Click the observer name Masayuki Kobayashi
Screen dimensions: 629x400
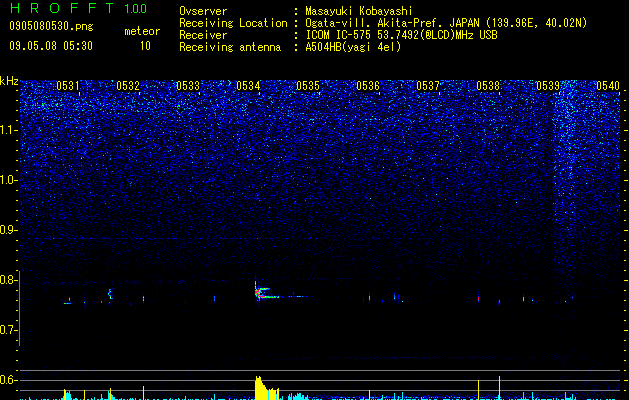point(359,11)
